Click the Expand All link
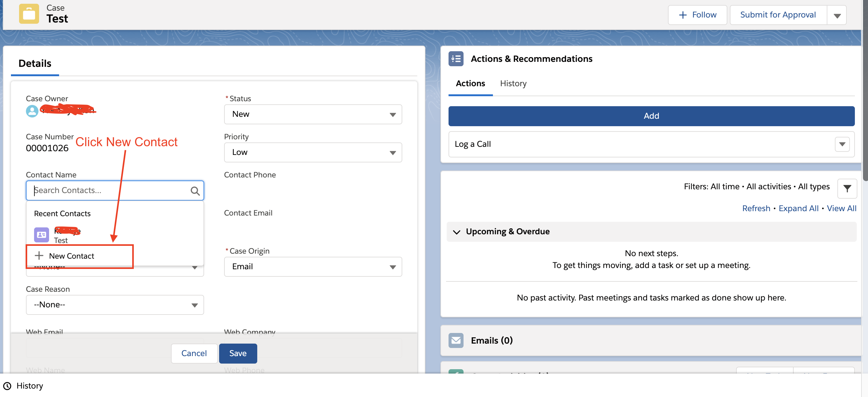This screenshot has height=397, width=868. (x=798, y=208)
